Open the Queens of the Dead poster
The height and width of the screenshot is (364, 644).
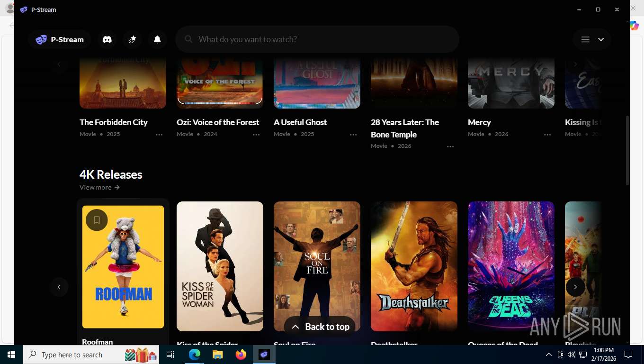(511, 266)
